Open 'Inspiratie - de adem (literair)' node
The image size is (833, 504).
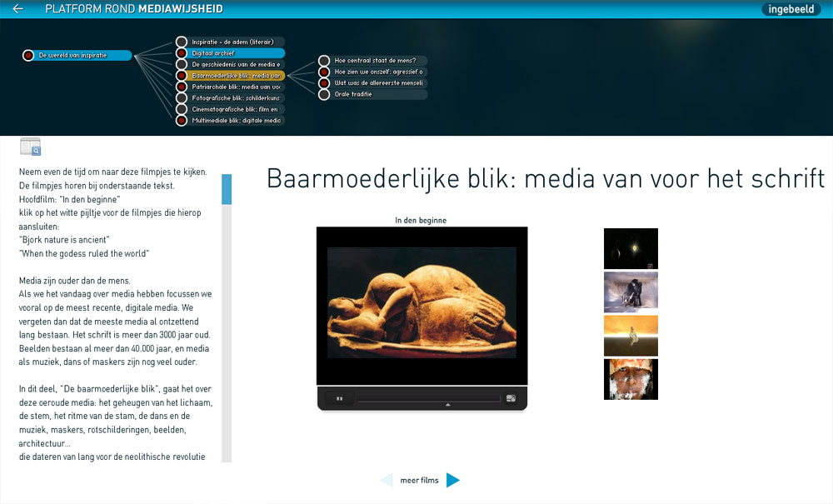point(231,42)
